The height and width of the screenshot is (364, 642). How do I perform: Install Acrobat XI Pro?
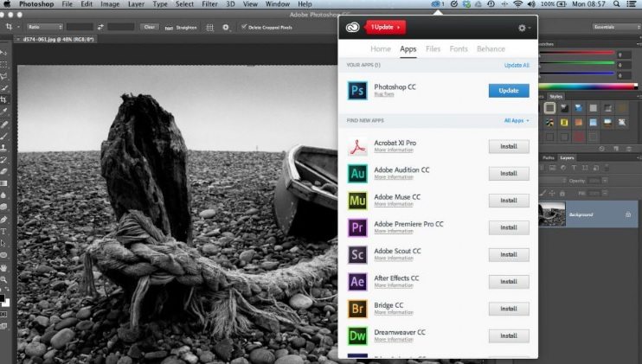click(509, 146)
